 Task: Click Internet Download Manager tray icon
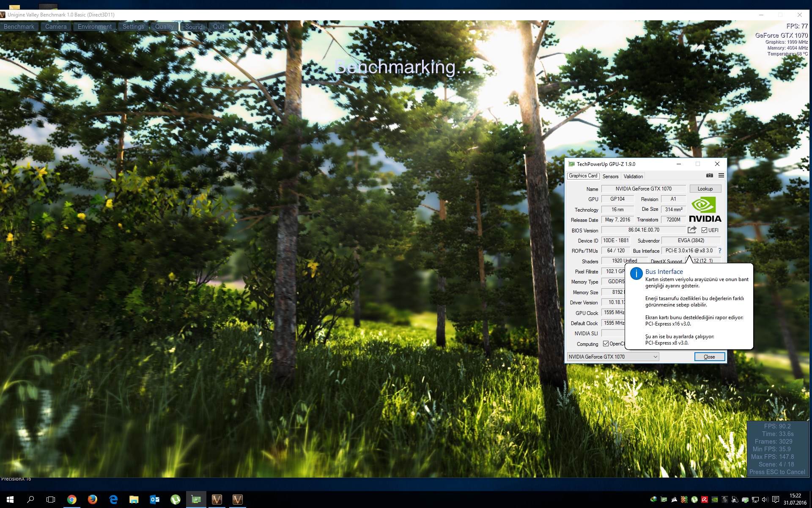tap(653, 500)
